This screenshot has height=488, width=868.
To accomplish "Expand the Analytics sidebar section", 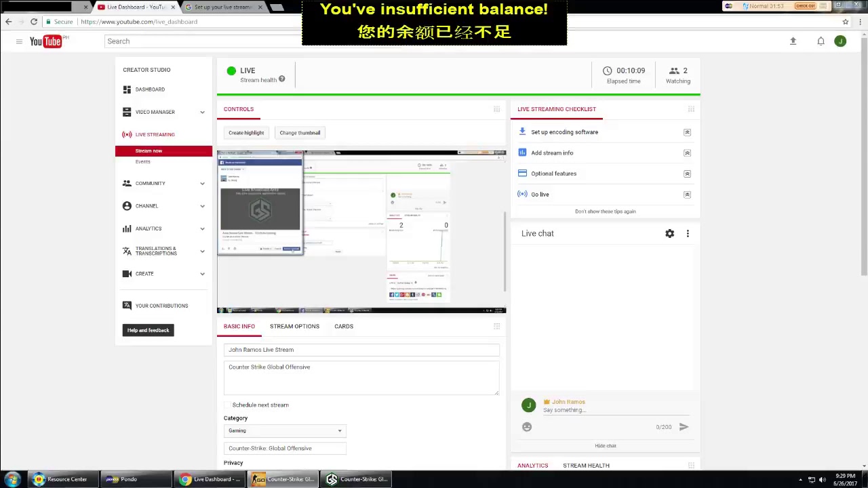I will (x=202, y=229).
